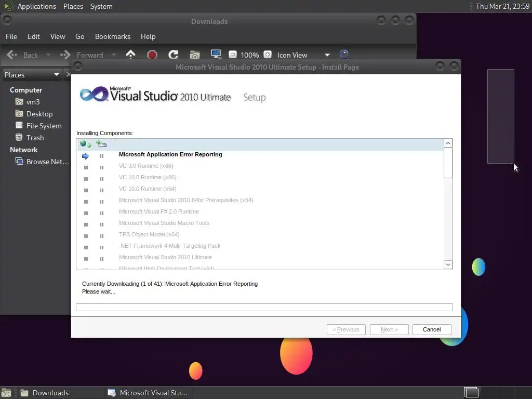
Task: Click the clock showing Thu Mar 21
Action: click(502, 6)
